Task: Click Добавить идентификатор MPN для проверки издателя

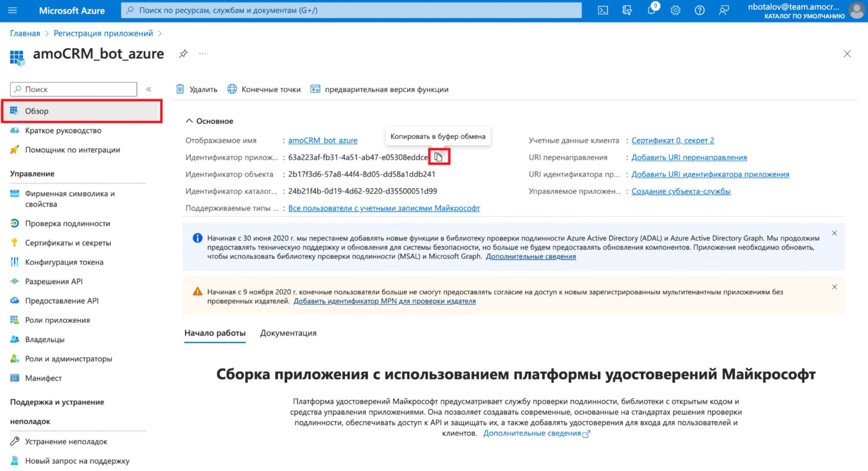Action: click(x=385, y=301)
